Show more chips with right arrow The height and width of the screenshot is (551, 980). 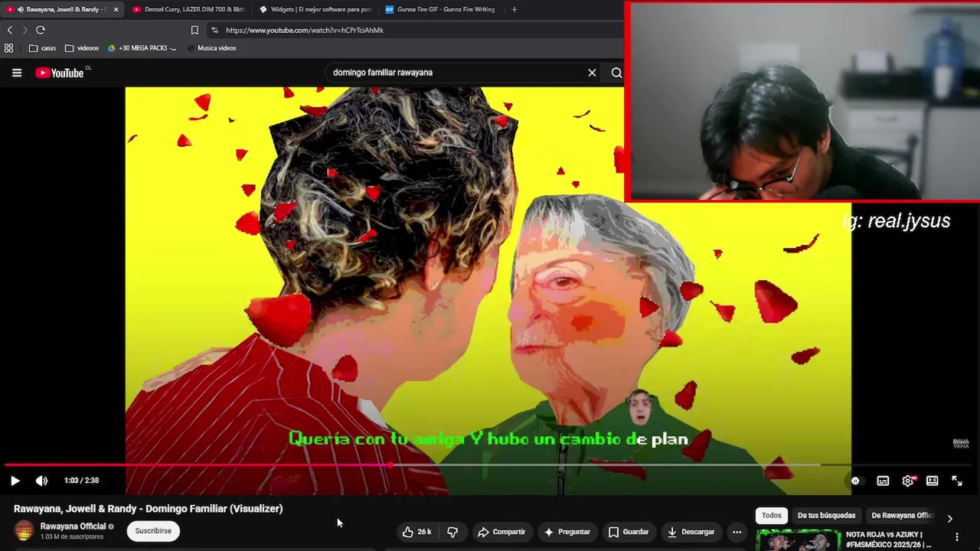[x=949, y=518]
